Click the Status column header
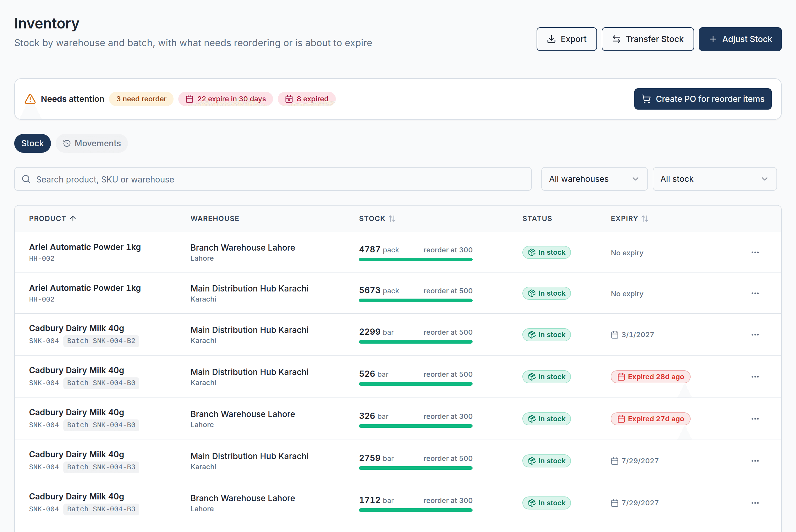 coord(537,219)
